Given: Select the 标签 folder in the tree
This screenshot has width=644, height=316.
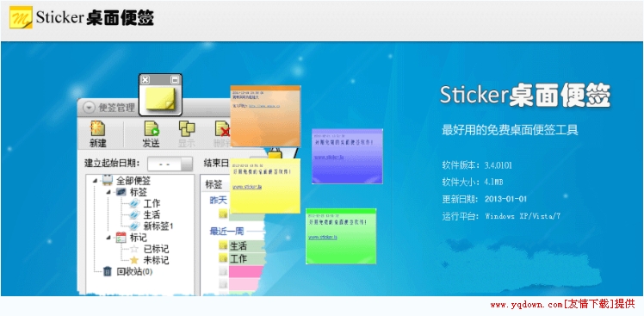Looking at the screenshot, I should coord(139,192).
